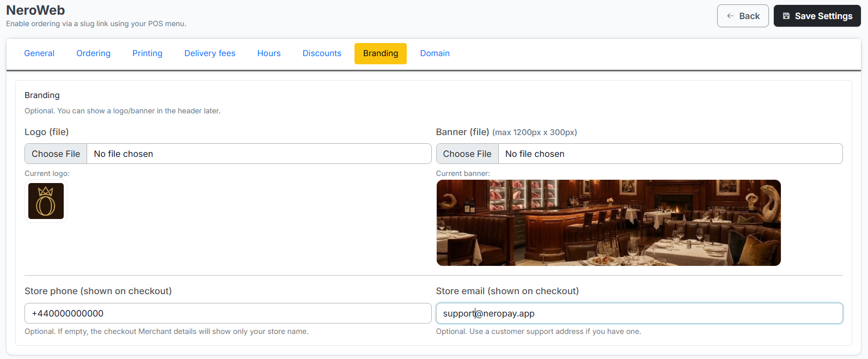
Task: Click the floppy disk icon in Save Settings
Action: pyautogui.click(x=786, y=16)
